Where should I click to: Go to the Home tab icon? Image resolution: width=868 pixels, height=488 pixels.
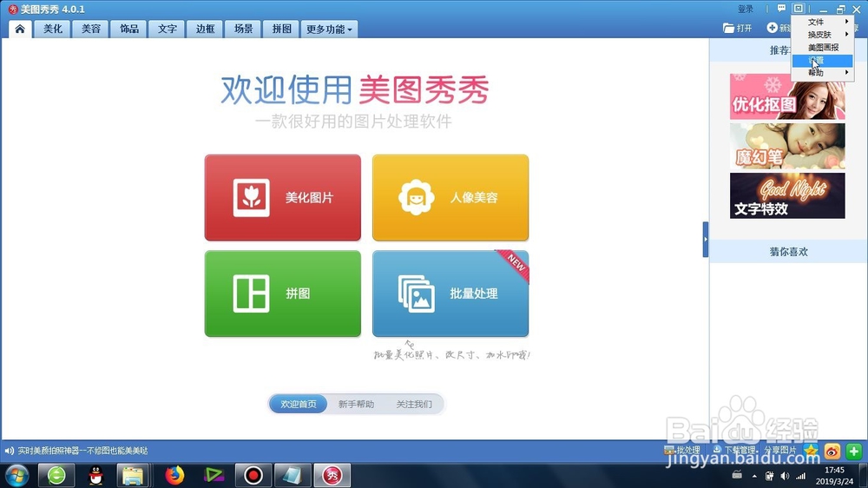pyautogui.click(x=20, y=29)
